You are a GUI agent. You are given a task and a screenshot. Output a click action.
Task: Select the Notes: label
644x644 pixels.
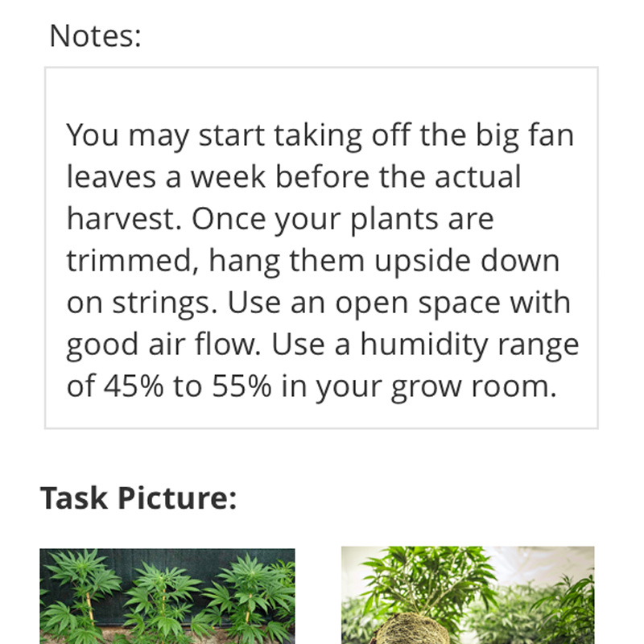tap(95, 36)
